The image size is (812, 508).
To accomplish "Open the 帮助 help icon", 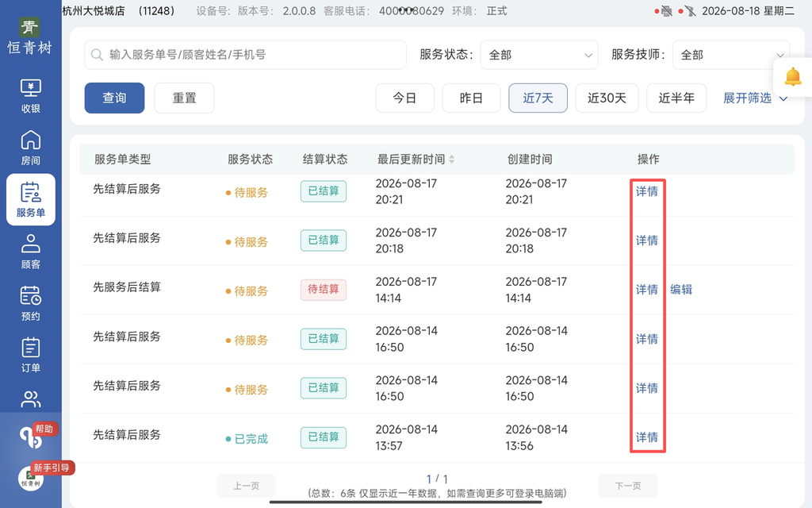I will tap(32, 437).
